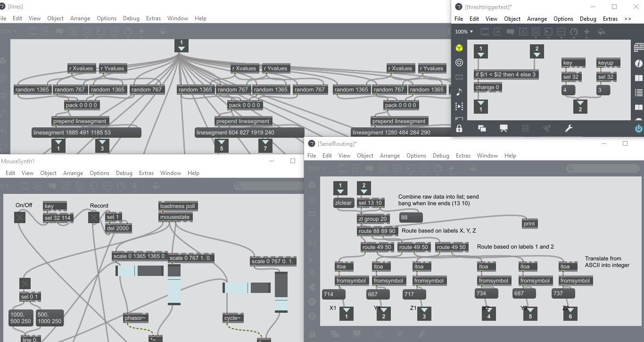Click the horizontal slider under scale 0 1365
This screenshot has height=342, width=644.
(140, 271)
